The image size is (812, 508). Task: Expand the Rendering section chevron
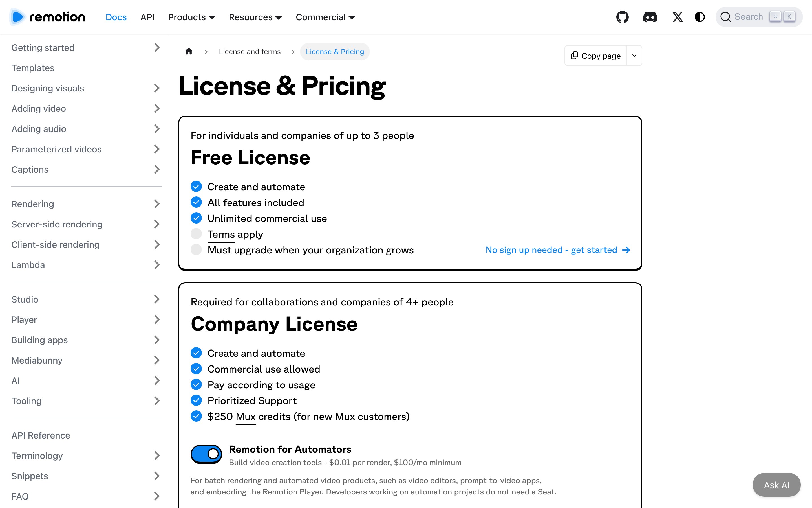[157, 204]
